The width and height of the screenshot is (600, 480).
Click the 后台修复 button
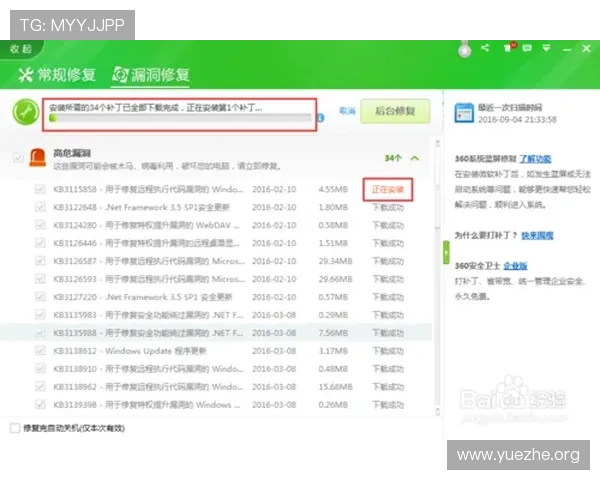coord(395,111)
